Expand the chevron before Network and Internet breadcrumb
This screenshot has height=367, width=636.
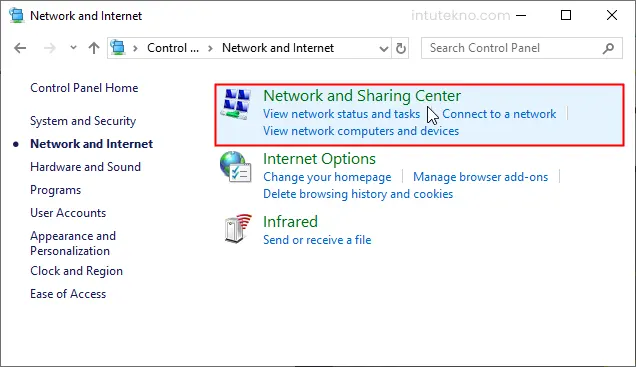click(210, 48)
